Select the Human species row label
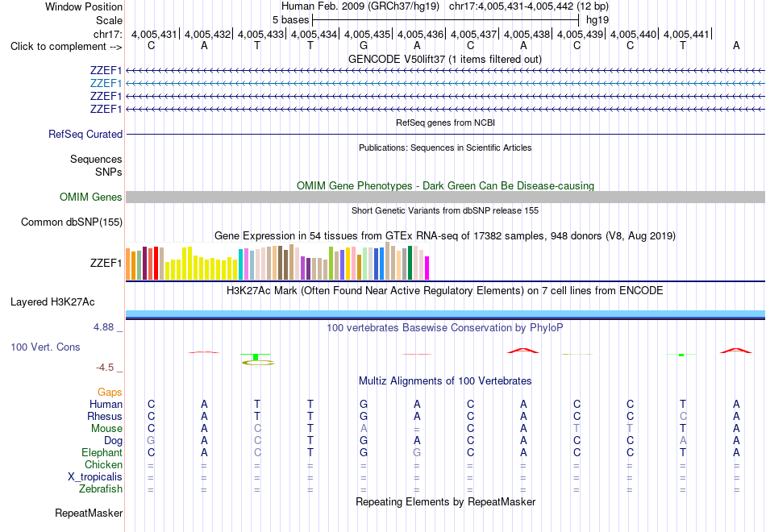Viewport: 766px width, 532px height. 106,404
